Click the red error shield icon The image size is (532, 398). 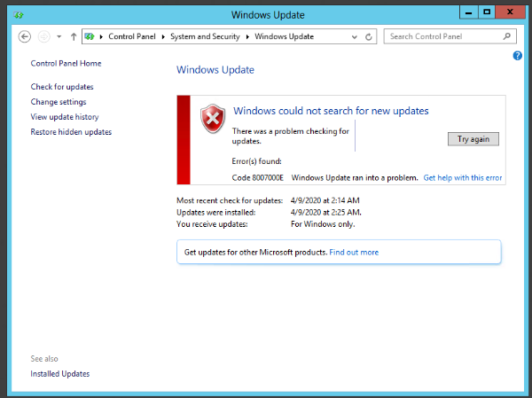point(212,118)
